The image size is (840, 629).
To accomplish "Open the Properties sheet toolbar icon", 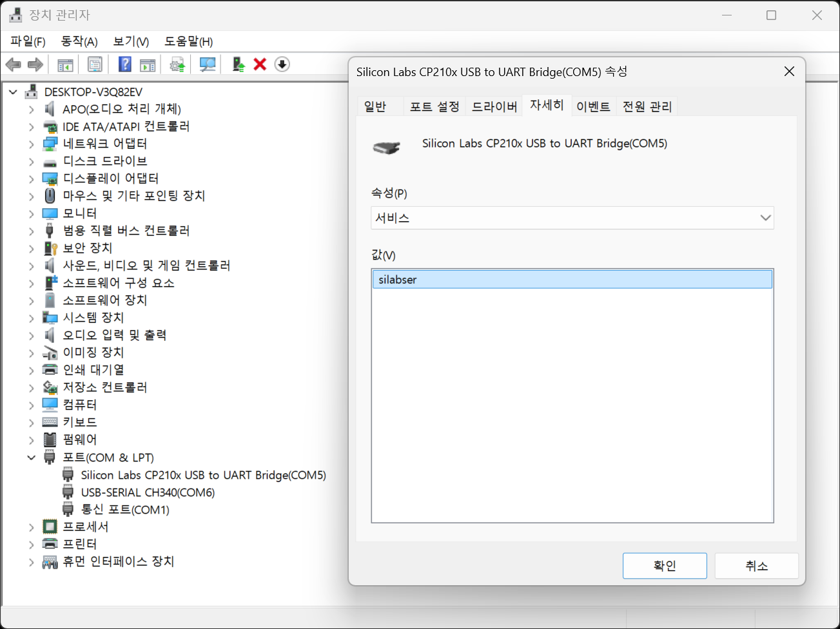I will point(95,64).
